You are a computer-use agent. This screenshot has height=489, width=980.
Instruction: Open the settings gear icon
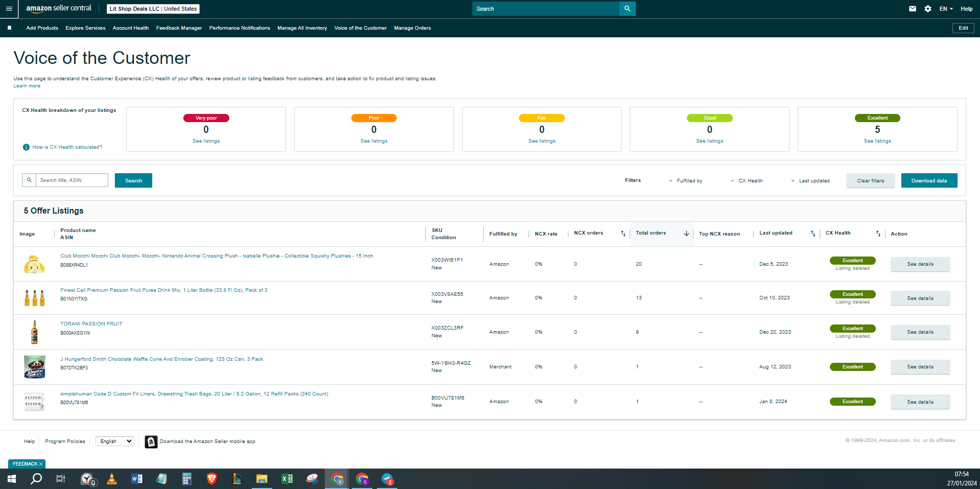tap(928, 9)
